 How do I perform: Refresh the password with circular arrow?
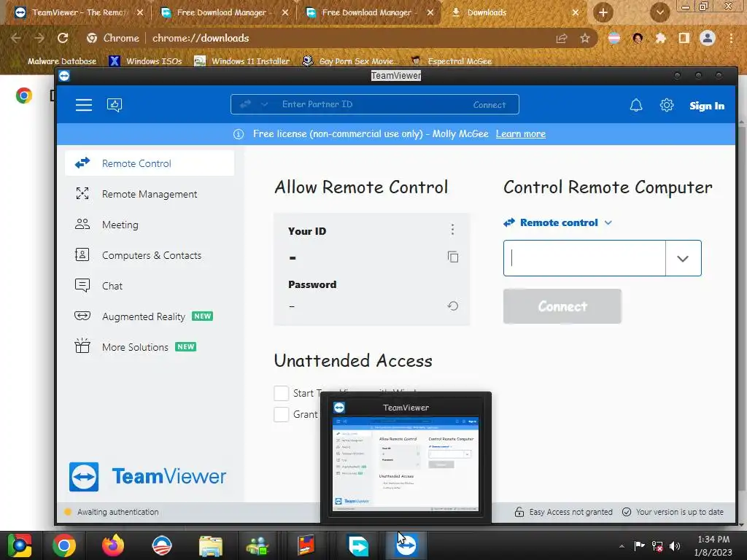(x=452, y=306)
